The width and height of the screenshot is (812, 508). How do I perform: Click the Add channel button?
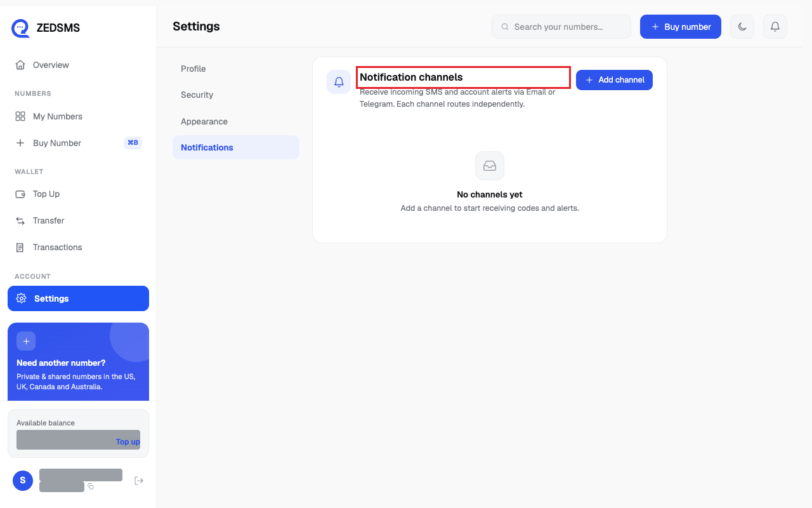click(614, 80)
